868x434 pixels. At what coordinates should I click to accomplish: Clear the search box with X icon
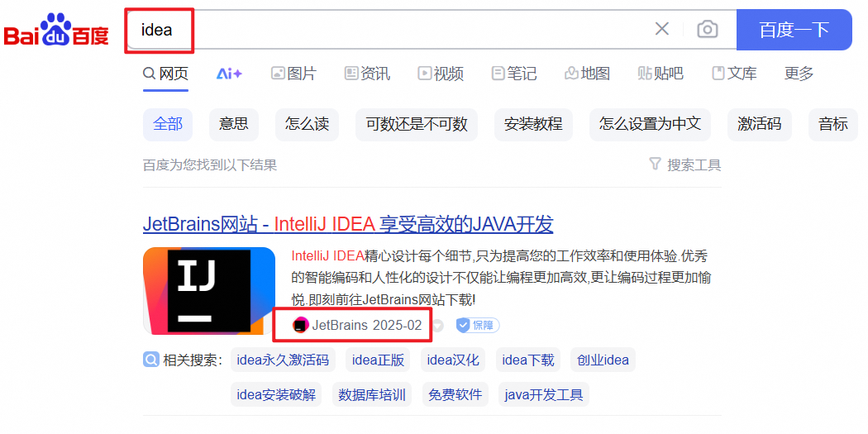tap(661, 29)
